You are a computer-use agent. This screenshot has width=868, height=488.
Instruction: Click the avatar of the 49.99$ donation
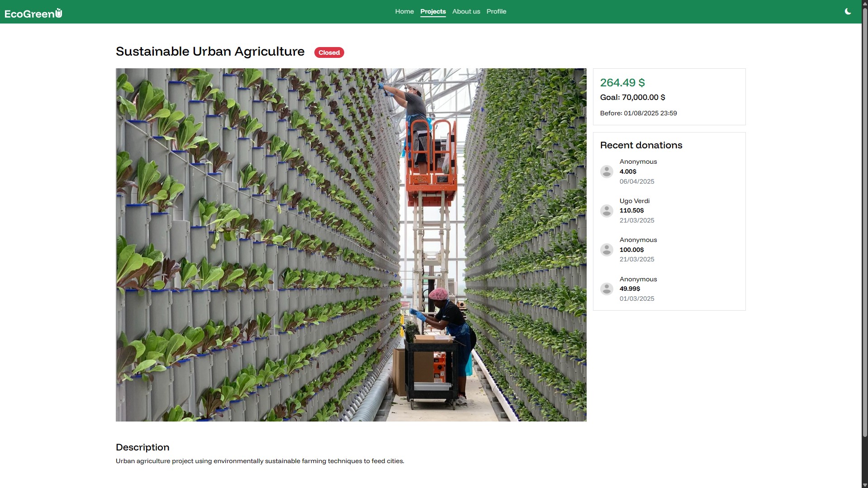607,289
